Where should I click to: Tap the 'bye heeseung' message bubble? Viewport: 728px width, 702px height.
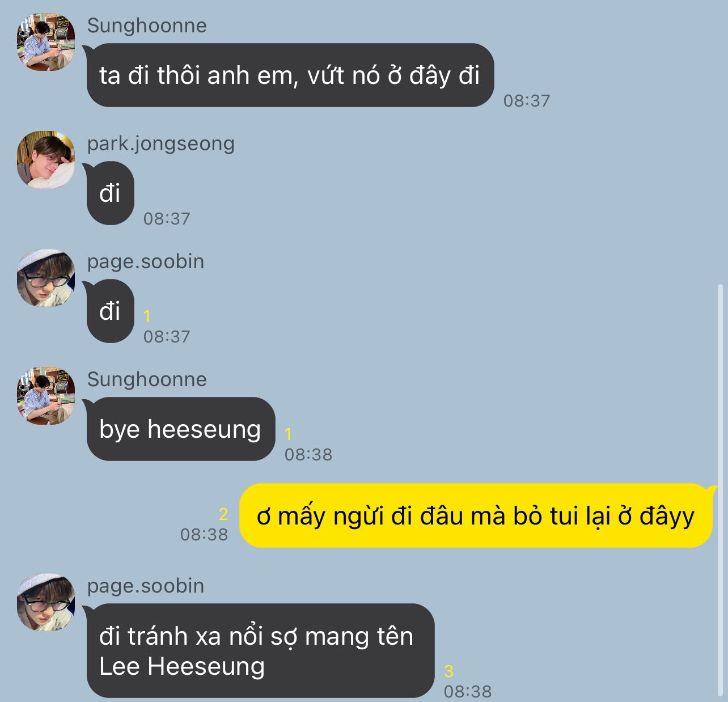pyautogui.click(x=180, y=429)
